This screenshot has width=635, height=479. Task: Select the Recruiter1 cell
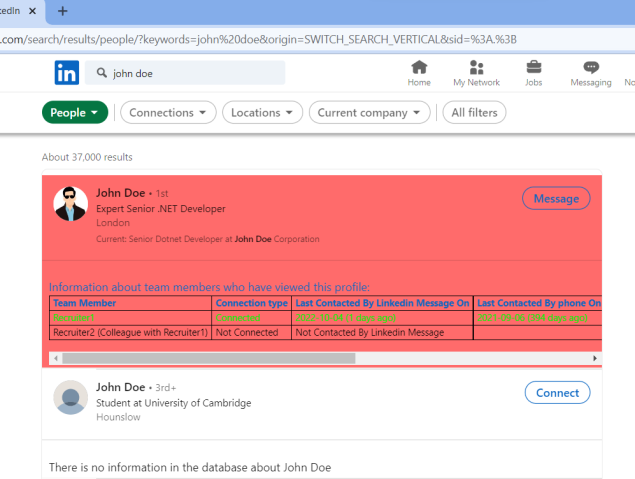(x=130, y=318)
